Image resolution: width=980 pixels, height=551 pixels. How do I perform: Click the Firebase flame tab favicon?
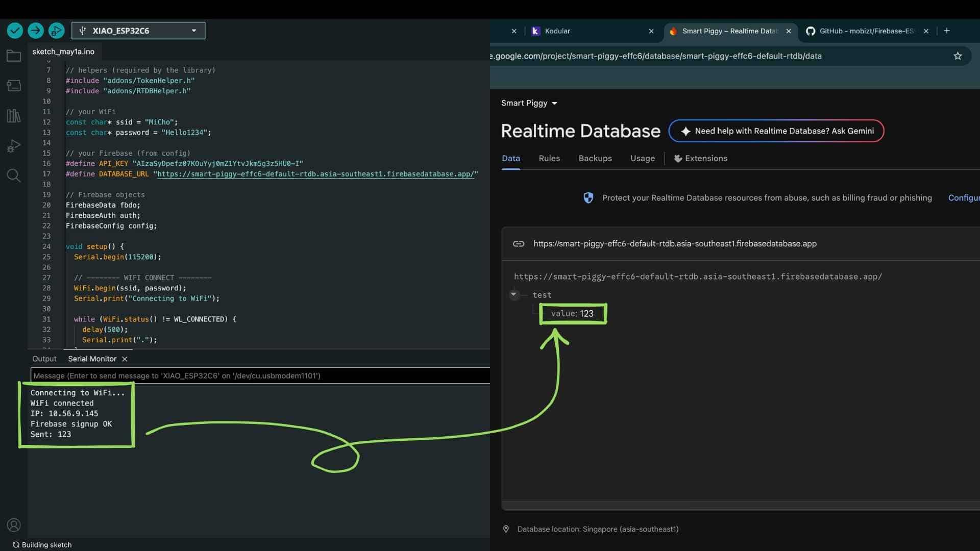pyautogui.click(x=673, y=31)
